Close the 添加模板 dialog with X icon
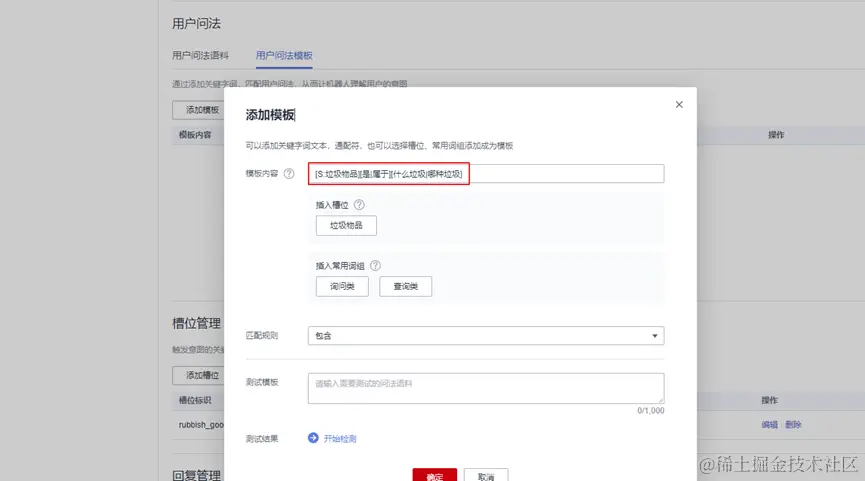Screen dimensions: 865x481 [x=679, y=105]
